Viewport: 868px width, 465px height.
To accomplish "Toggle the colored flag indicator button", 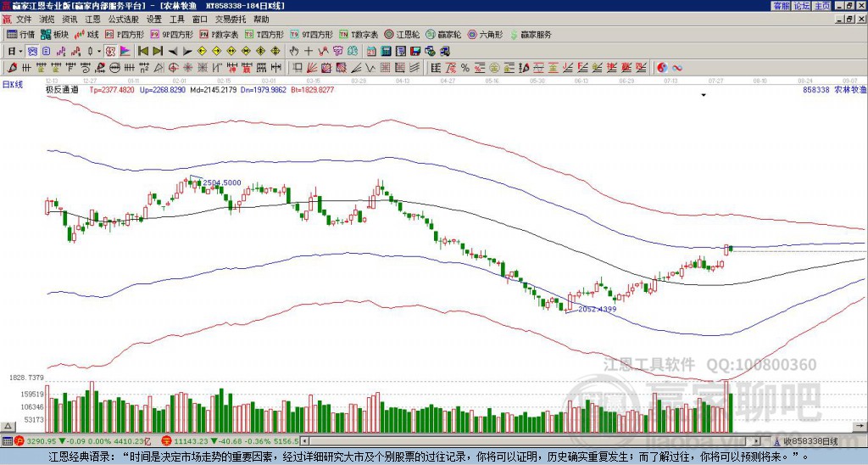I will click(x=125, y=52).
